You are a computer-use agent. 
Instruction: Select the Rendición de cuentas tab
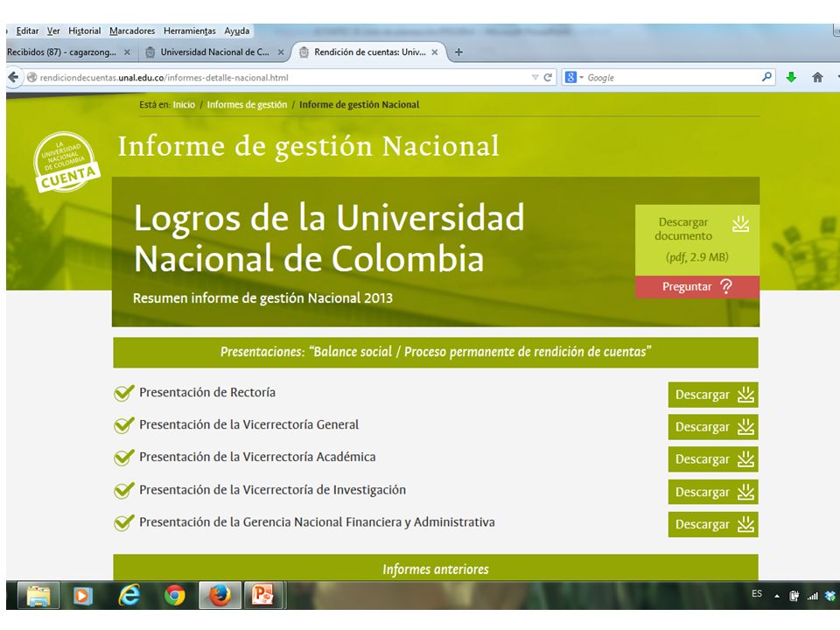(x=368, y=52)
